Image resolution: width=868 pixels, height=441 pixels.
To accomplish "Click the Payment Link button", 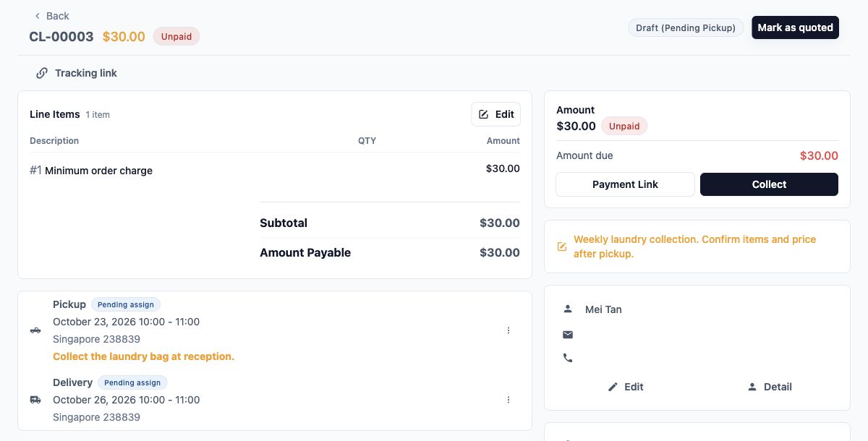I will (625, 184).
